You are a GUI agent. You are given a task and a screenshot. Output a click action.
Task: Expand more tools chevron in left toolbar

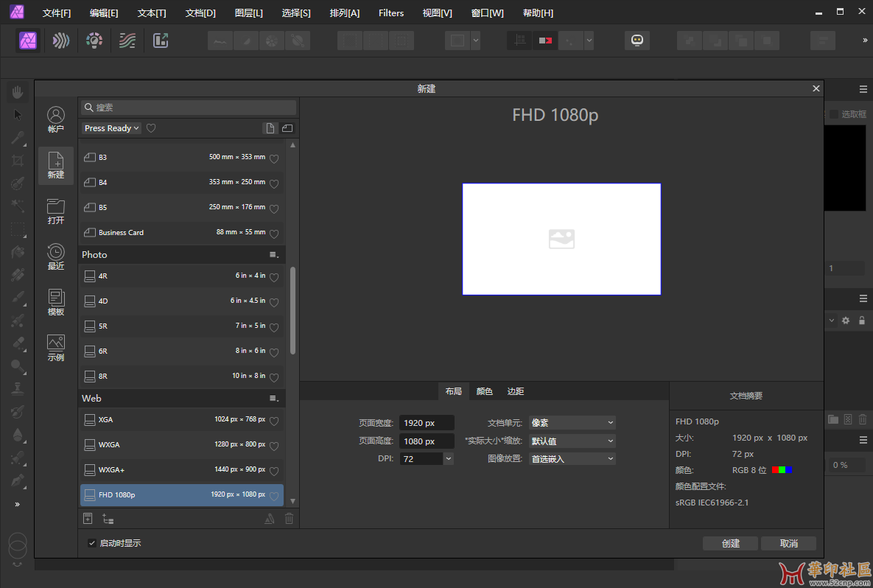click(x=17, y=505)
